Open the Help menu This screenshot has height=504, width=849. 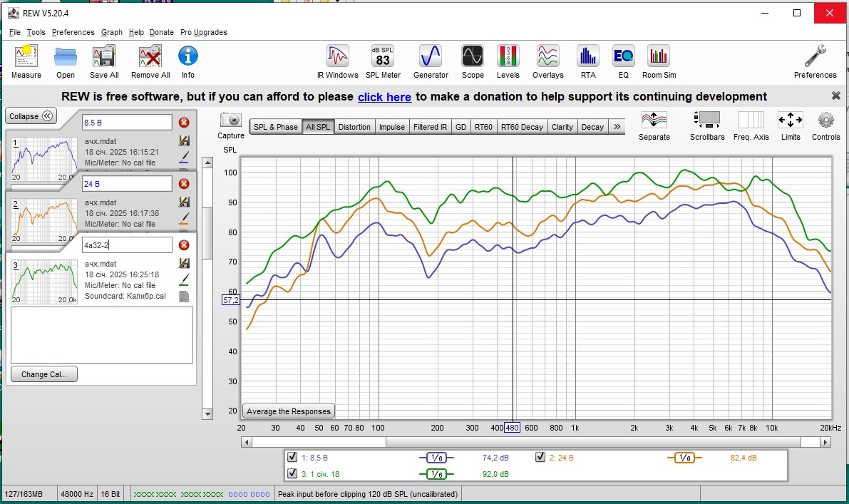pyautogui.click(x=136, y=32)
